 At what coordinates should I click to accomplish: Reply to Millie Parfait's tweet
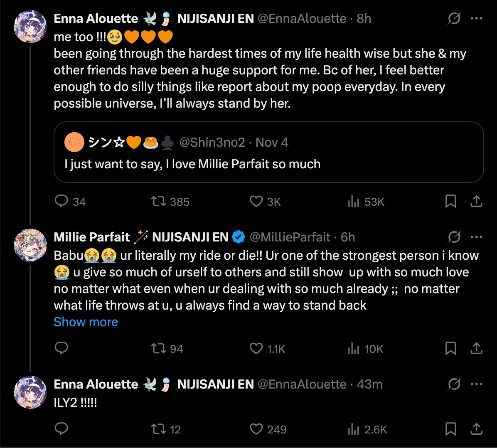(62, 348)
